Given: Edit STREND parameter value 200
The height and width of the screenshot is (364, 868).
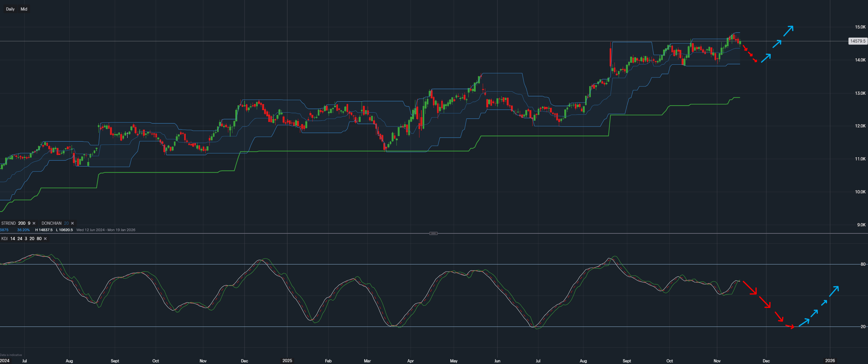Looking at the screenshot, I should click(x=21, y=223).
